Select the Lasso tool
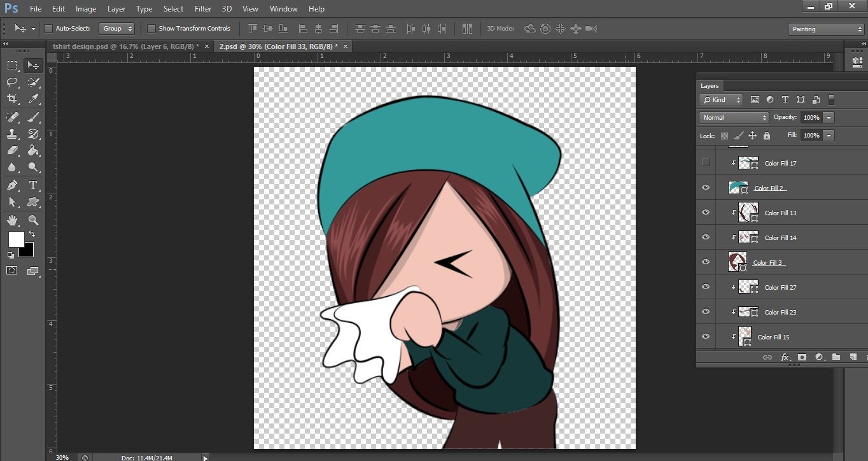The image size is (868, 461). coord(12,82)
